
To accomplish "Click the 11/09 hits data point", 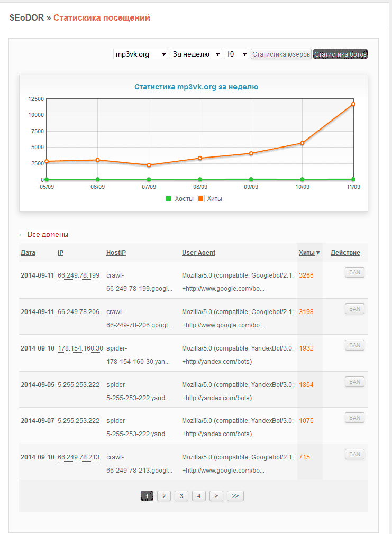I will point(353,104).
